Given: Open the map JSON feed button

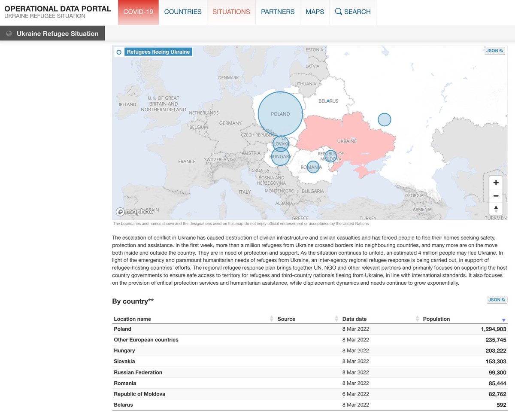Looking at the screenshot, I should coord(494,51).
